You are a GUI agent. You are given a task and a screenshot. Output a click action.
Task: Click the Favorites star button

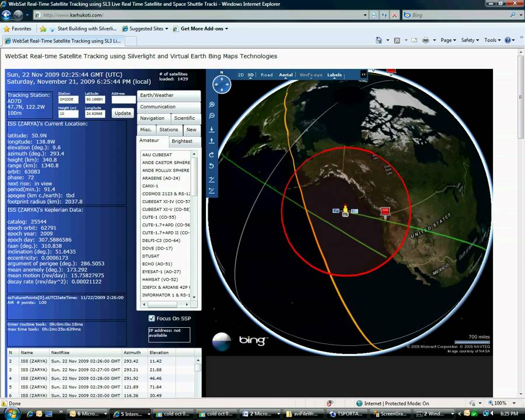[17, 29]
